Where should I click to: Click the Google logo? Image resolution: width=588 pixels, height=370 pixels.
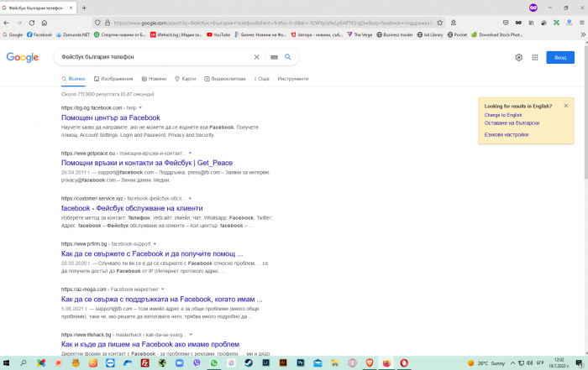pos(23,57)
